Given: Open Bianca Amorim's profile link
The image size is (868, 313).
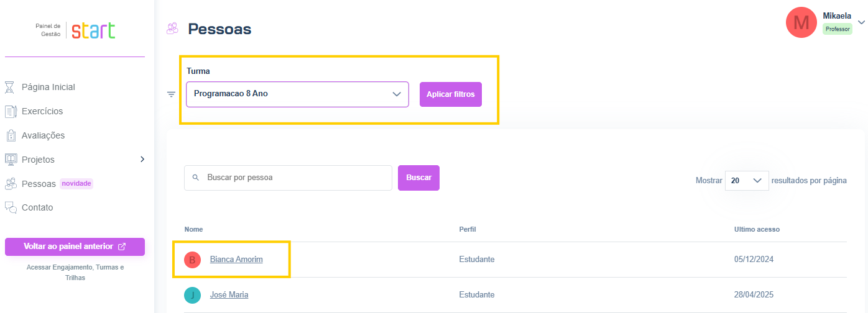Looking at the screenshot, I should coord(236,260).
